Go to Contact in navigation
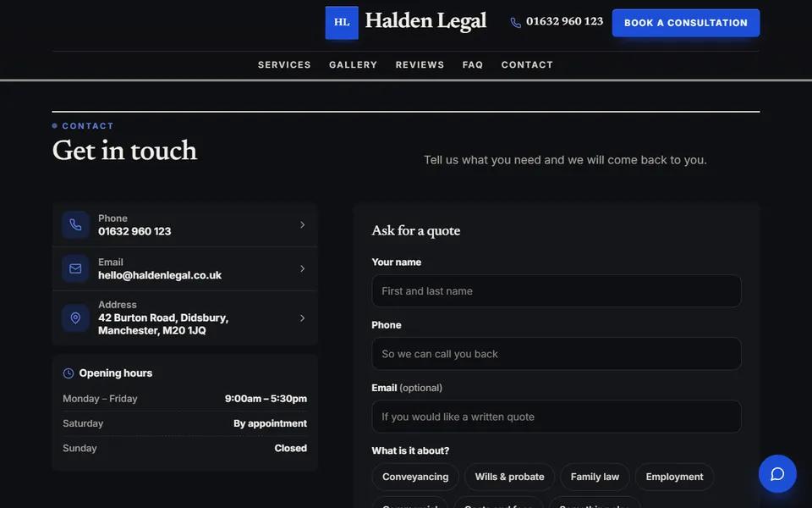The image size is (812, 508). pos(527,65)
